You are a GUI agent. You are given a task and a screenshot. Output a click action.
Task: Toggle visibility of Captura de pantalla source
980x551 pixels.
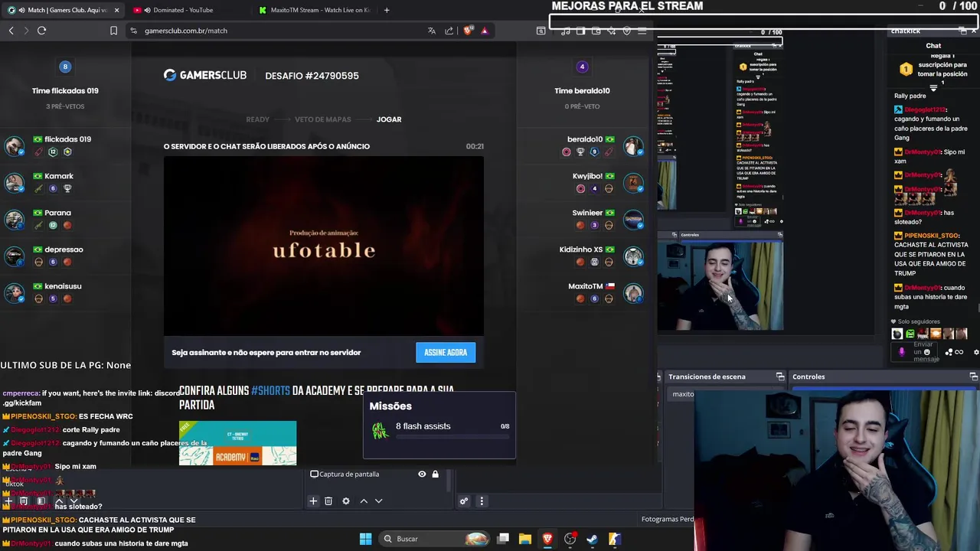click(422, 474)
